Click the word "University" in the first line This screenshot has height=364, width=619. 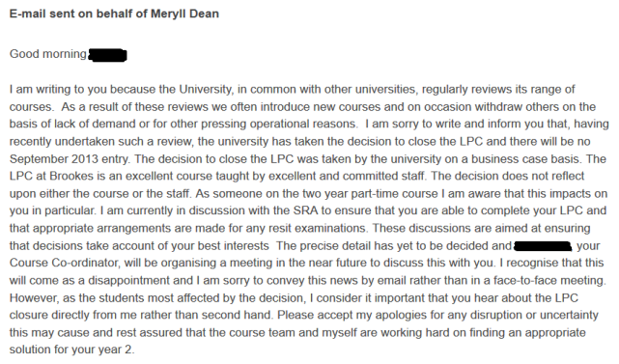(x=205, y=89)
